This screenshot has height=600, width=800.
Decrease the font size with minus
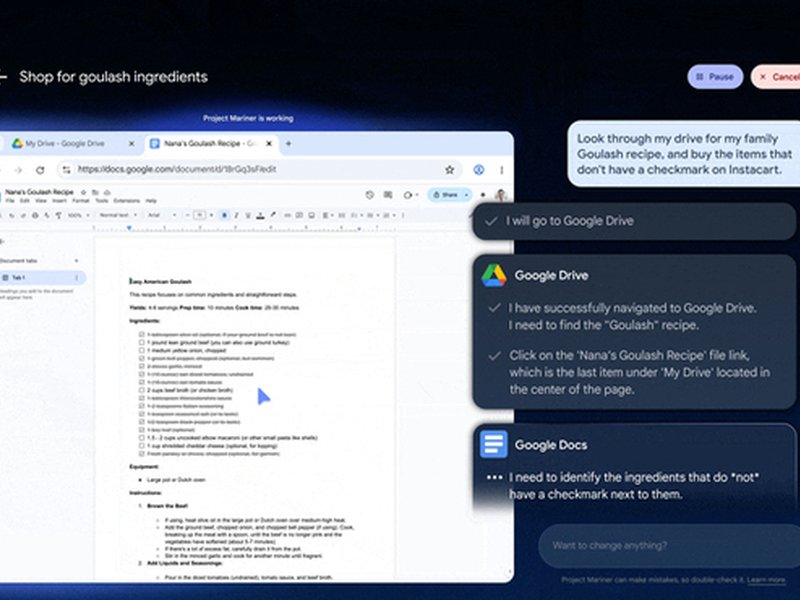(187, 215)
